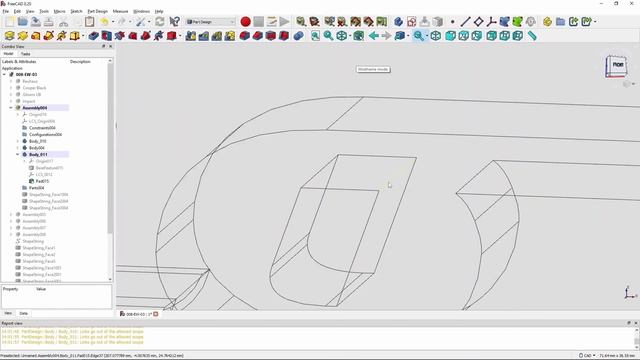Screen dimensions: 640x360
Task: Select ShapeString item in tree
Action: pyautogui.click(x=33, y=241)
